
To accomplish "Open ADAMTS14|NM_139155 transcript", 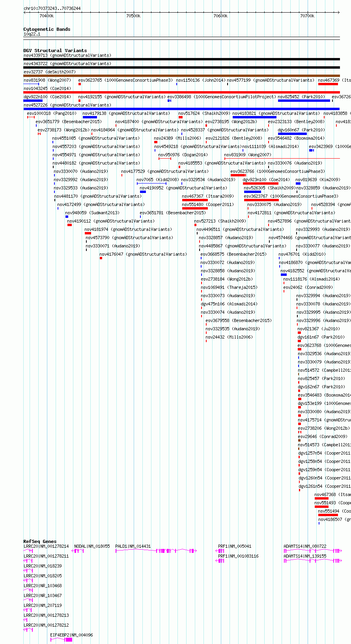I will click(305, 556).
